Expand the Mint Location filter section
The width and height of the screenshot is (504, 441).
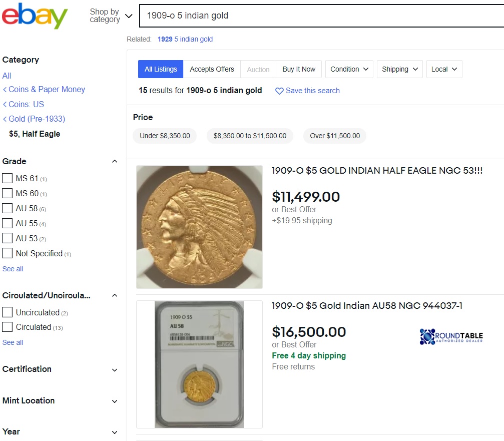tap(115, 401)
